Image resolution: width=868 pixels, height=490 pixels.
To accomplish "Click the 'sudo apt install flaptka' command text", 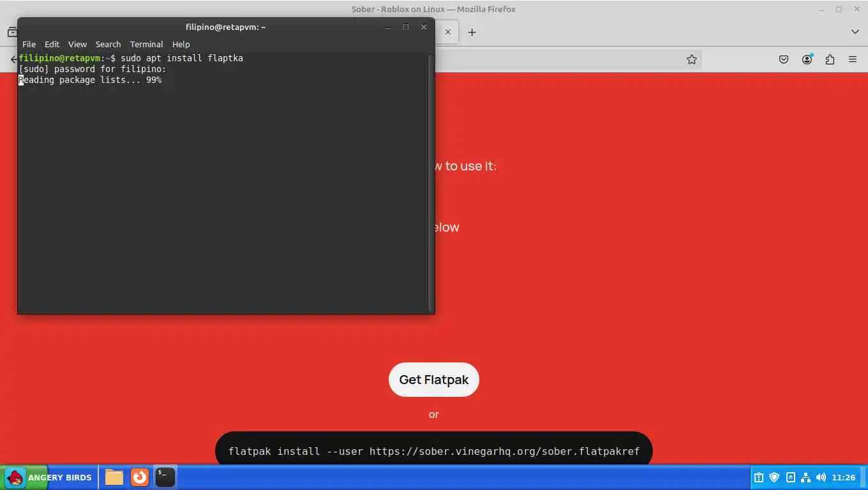I will (182, 58).
